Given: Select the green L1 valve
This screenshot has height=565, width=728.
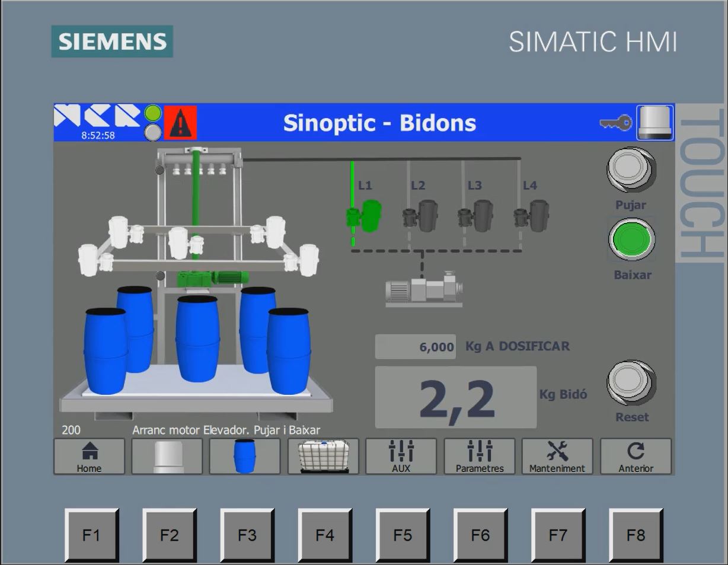Looking at the screenshot, I should click(x=364, y=216).
